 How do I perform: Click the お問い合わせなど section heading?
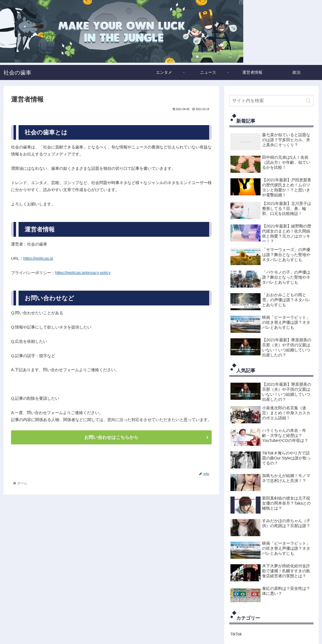tap(111, 298)
